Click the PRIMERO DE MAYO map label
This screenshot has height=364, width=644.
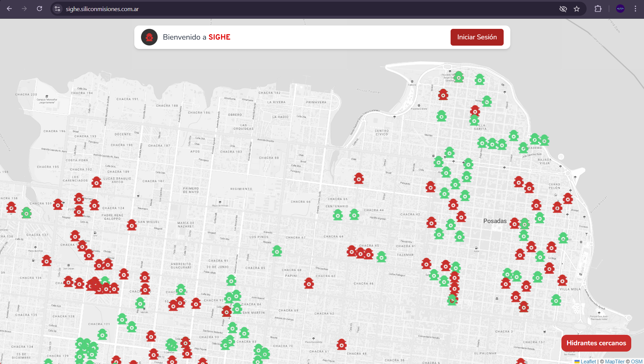191,190
